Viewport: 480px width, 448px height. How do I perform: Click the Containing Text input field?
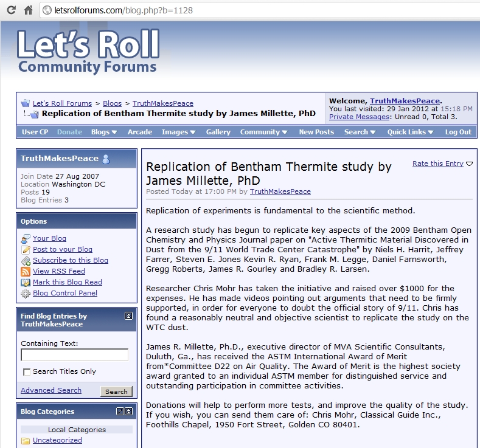[74, 355]
